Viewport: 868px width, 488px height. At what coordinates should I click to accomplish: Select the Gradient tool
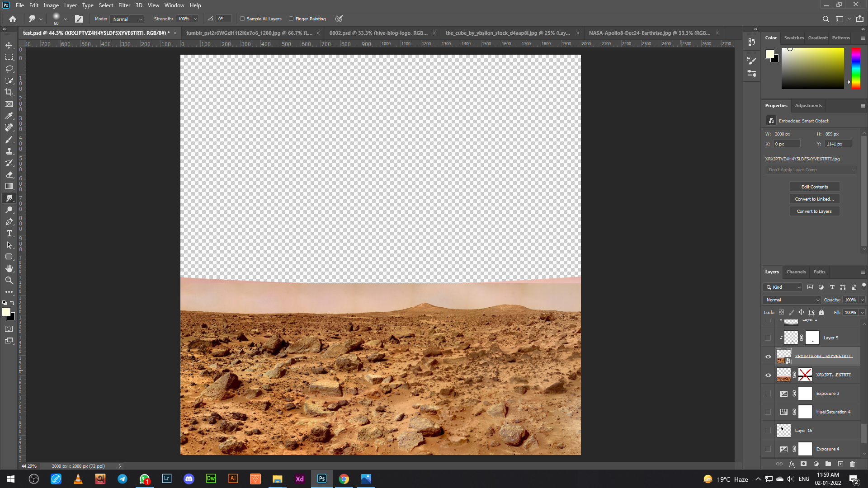click(9, 186)
